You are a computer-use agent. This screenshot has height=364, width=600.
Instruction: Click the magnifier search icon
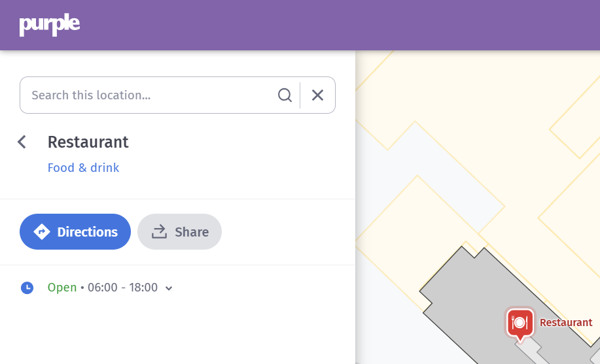[x=285, y=95]
